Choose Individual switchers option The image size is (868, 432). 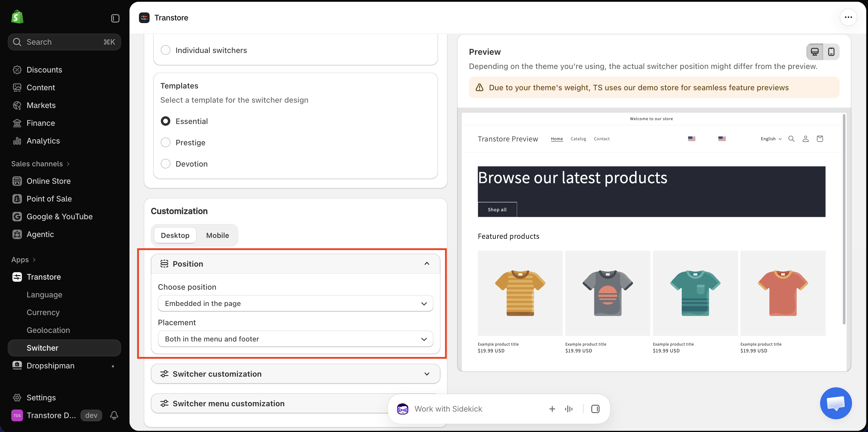click(x=166, y=50)
